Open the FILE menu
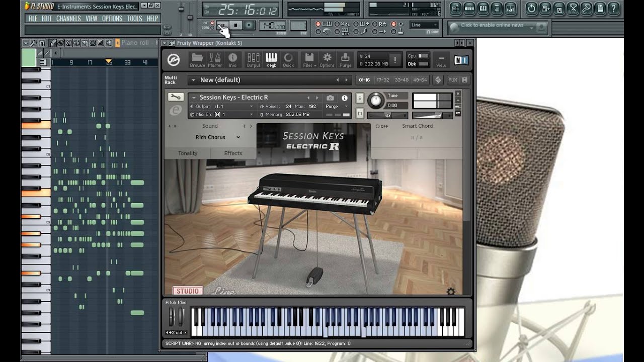644x362 pixels. point(33,19)
